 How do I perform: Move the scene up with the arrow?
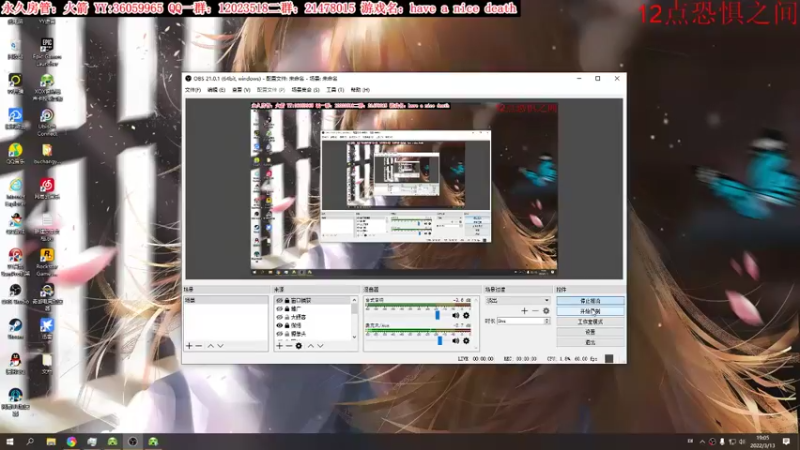click(211, 346)
